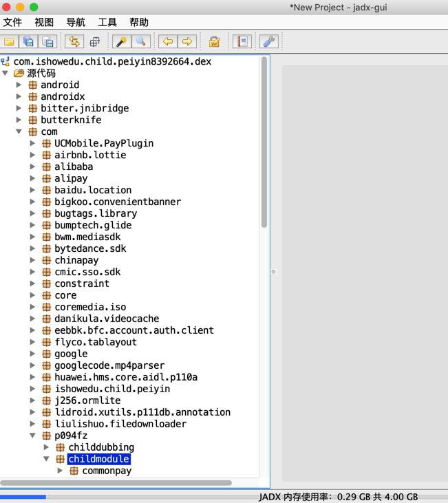
Task: Expand the butterknife package
Action: tap(19, 120)
